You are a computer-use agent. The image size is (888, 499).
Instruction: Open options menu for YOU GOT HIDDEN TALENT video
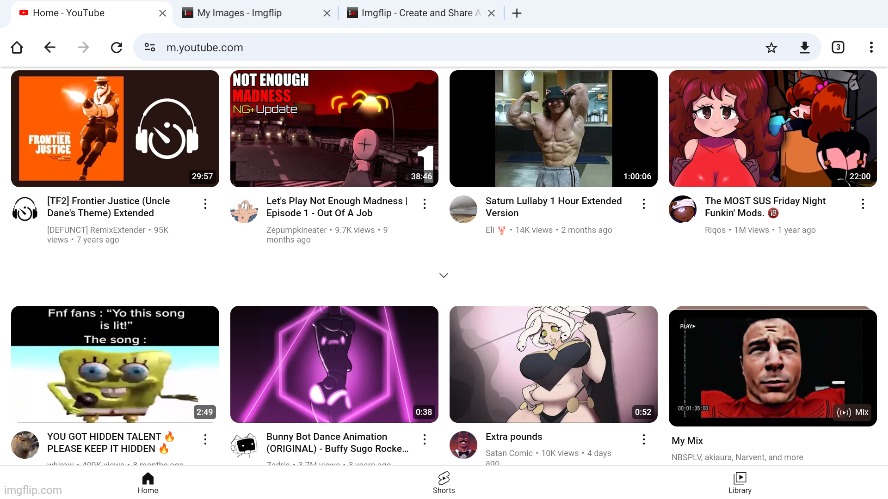(205, 439)
